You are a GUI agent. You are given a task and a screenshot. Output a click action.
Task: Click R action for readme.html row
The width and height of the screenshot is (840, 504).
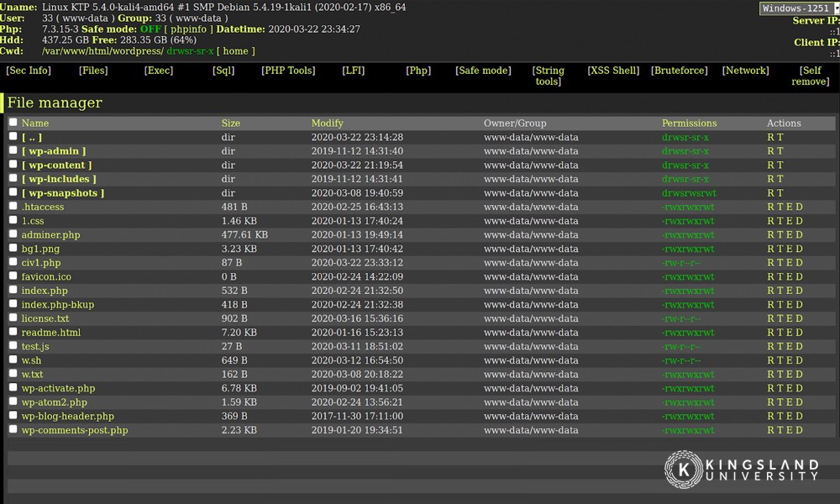click(x=770, y=332)
